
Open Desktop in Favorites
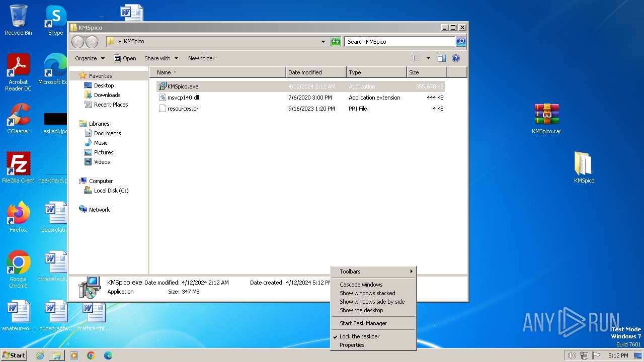point(104,85)
